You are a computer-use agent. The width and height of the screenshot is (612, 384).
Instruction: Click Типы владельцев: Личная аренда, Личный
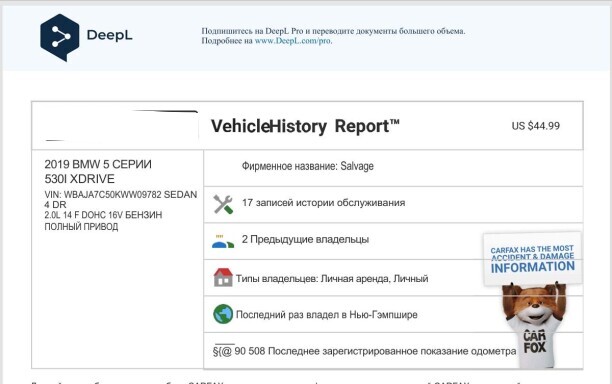332,279
